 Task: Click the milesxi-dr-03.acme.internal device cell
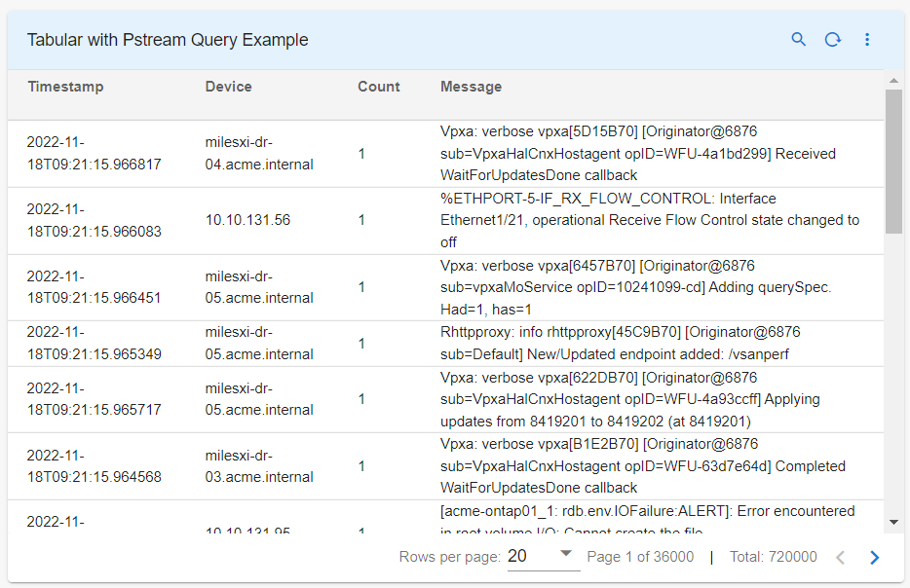pyautogui.click(x=259, y=466)
